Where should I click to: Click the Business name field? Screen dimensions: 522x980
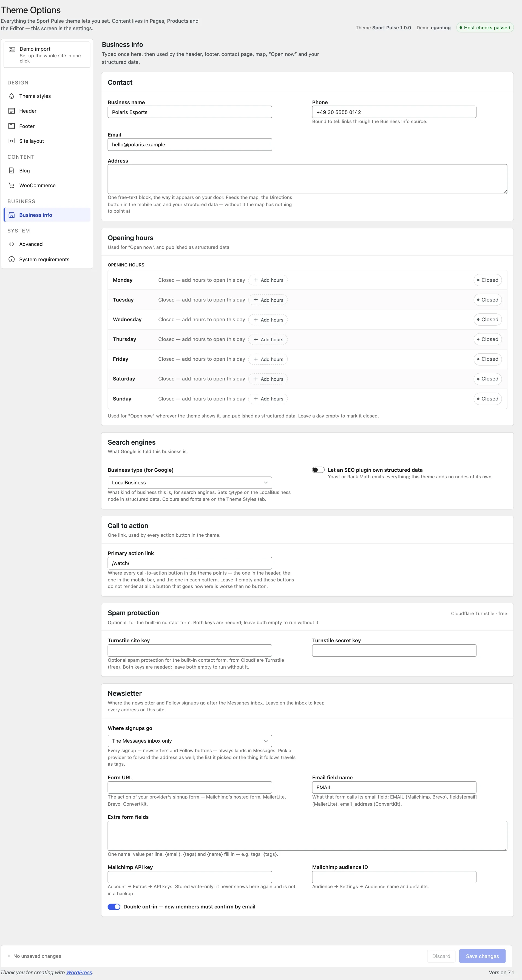click(x=189, y=112)
